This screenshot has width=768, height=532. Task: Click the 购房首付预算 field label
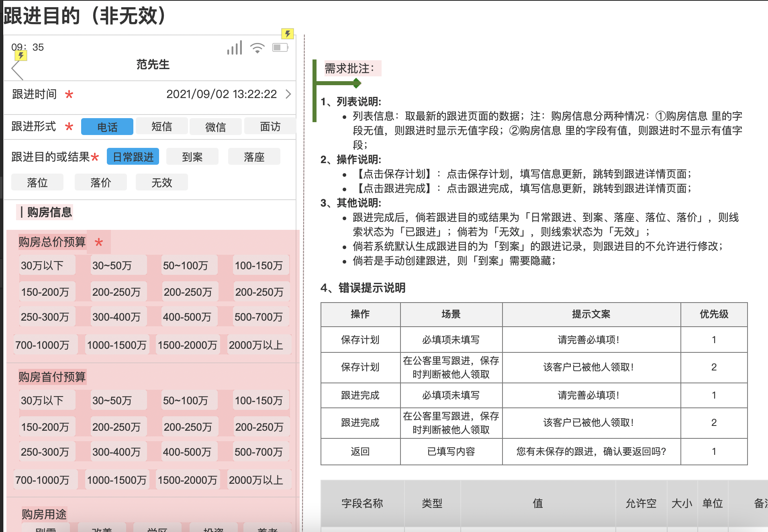point(52,377)
